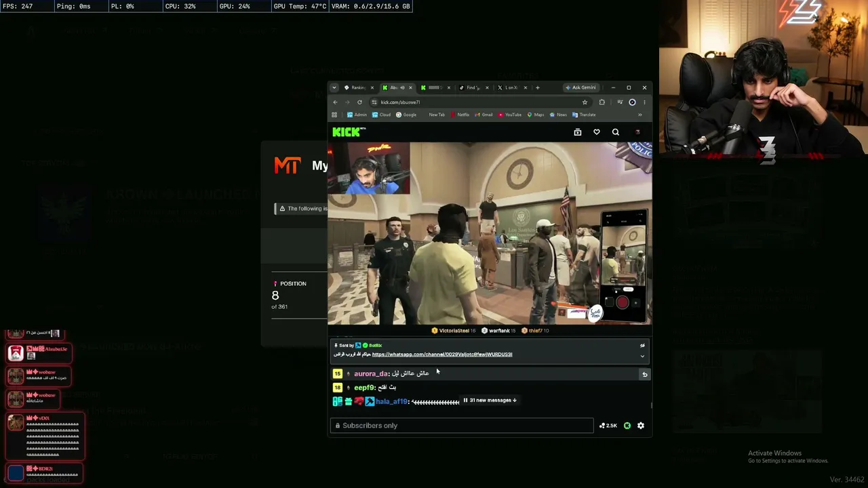Open the Translate bookmark
Screen dimensions: 868x488
[x=584, y=115]
